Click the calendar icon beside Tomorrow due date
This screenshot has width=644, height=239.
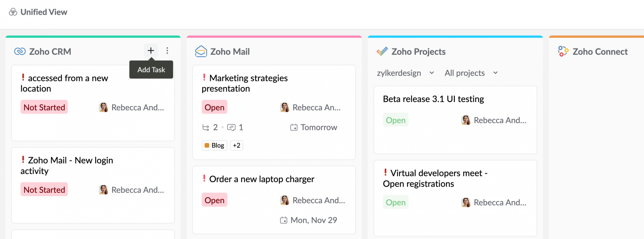click(x=294, y=127)
